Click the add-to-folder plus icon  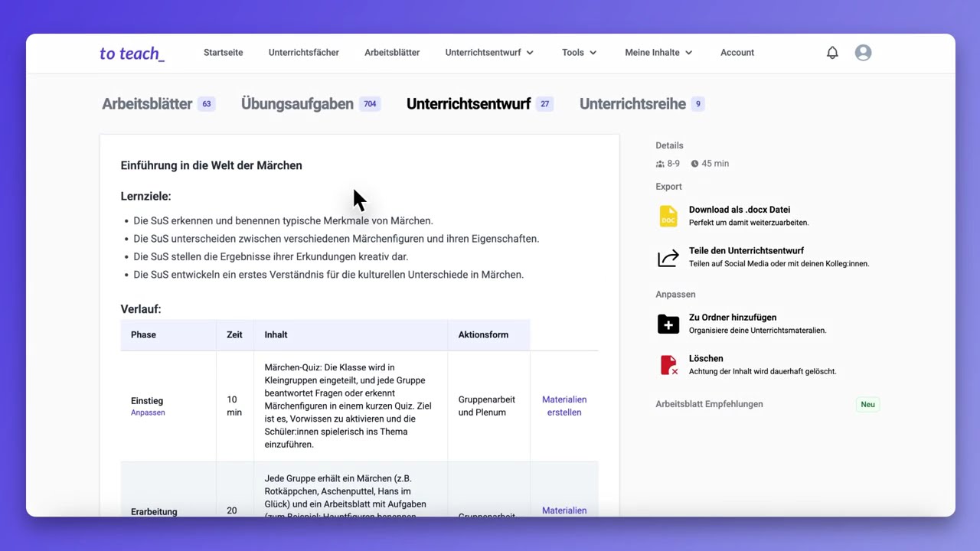[668, 324]
